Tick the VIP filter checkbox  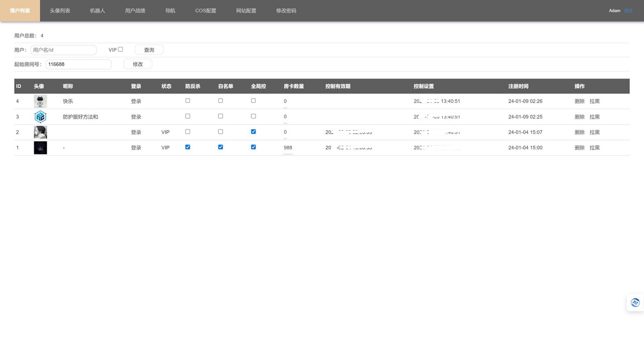click(120, 49)
